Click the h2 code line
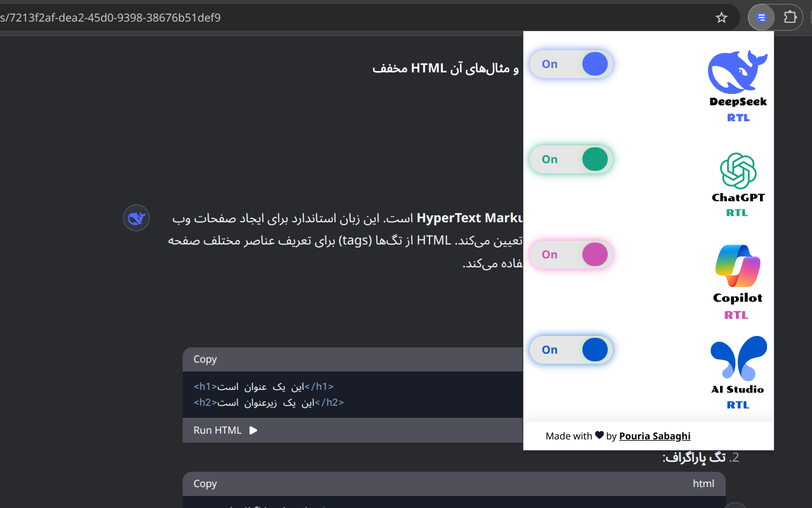This screenshot has width=812, height=508. click(268, 402)
